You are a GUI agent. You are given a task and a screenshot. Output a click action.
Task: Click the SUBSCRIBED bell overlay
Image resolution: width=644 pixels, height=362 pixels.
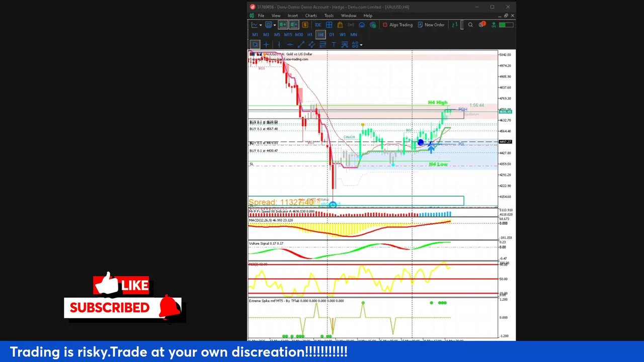[x=123, y=307]
